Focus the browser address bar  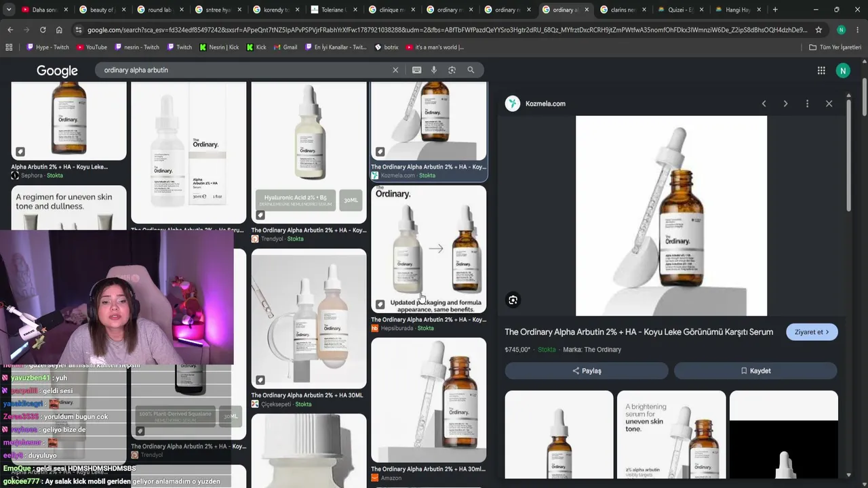[446, 30]
